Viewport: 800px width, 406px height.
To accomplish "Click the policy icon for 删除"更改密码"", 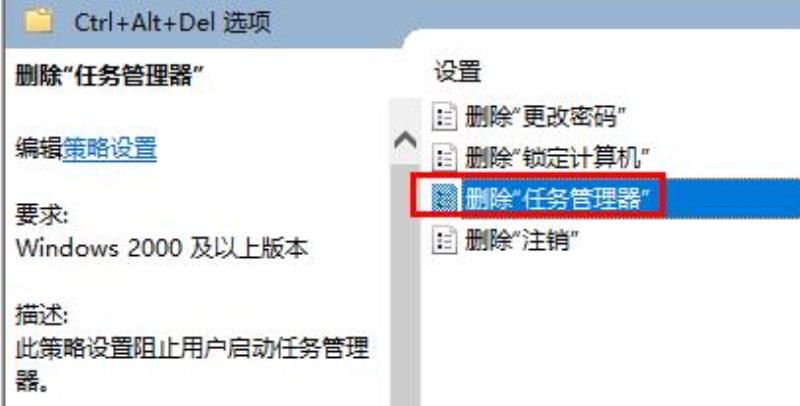I will click(x=444, y=117).
